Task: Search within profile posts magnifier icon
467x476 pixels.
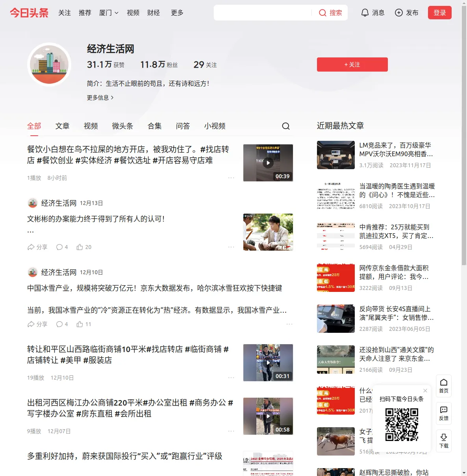Action: (x=286, y=126)
